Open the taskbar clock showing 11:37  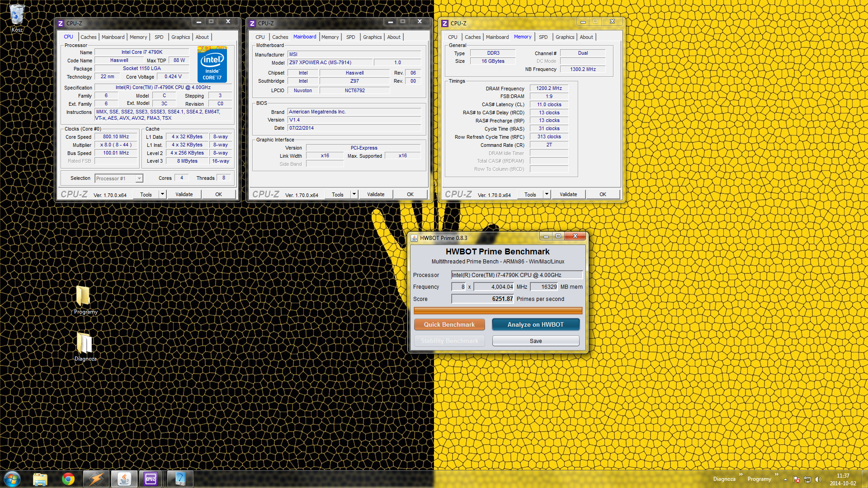click(x=843, y=479)
